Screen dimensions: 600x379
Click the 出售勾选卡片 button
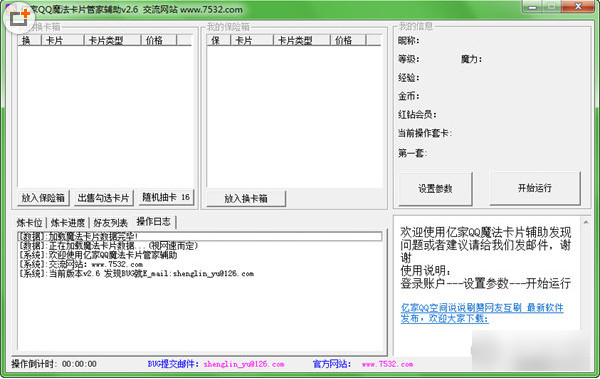point(103,198)
